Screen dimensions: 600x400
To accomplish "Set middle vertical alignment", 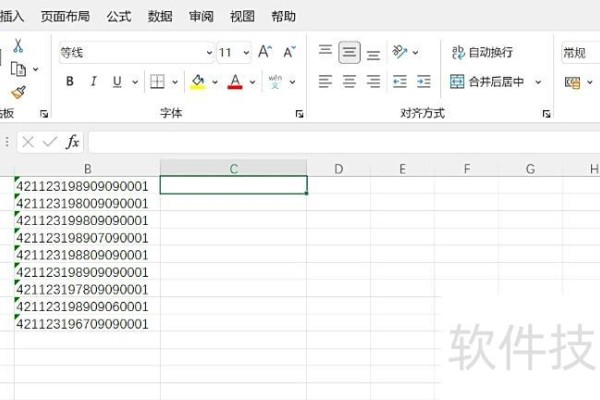I will click(x=349, y=52).
